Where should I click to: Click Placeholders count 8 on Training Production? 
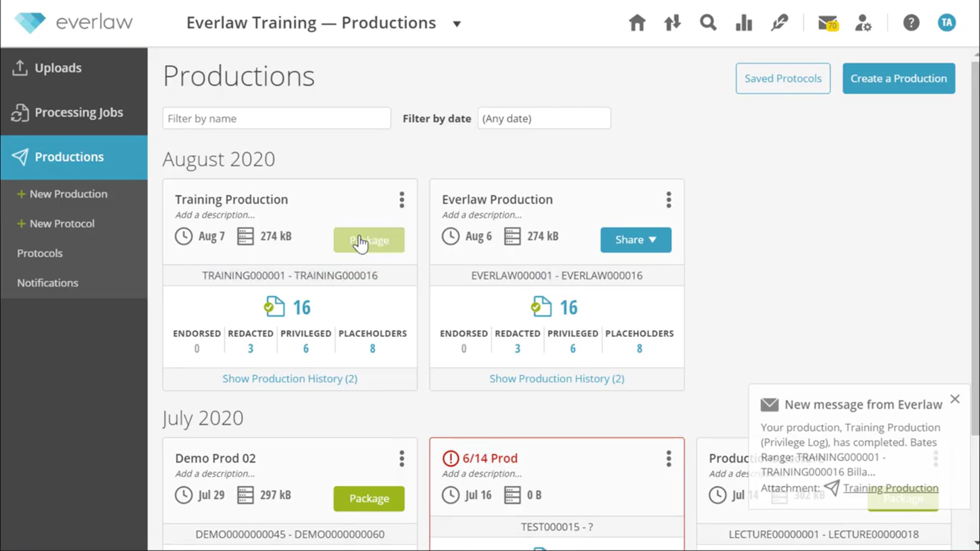pos(372,349)
